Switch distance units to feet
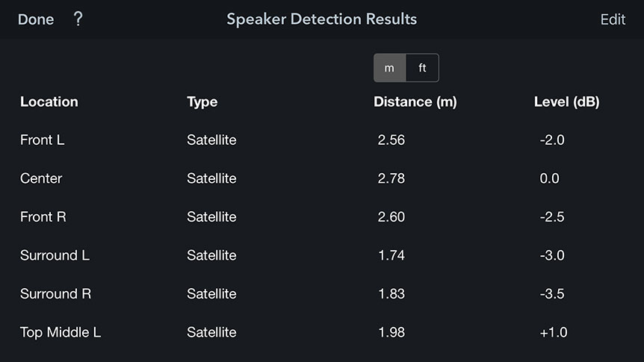 (x=422, y=68)
